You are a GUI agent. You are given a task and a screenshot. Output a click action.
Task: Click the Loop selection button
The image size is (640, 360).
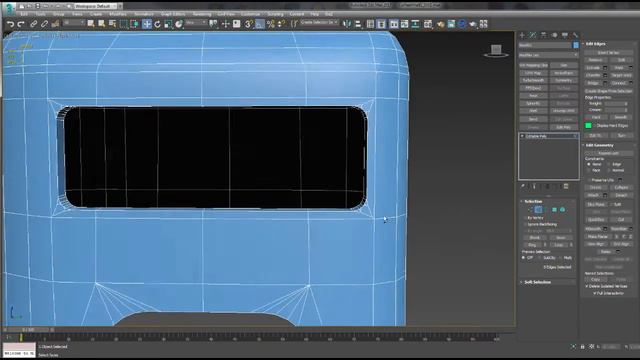coord(559,245)
